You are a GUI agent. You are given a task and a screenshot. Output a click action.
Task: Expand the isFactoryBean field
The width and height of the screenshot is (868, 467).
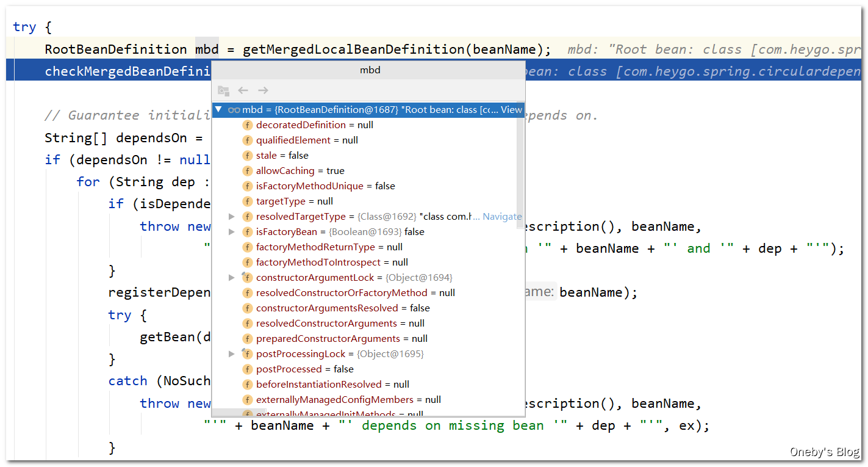click(231, 232)
